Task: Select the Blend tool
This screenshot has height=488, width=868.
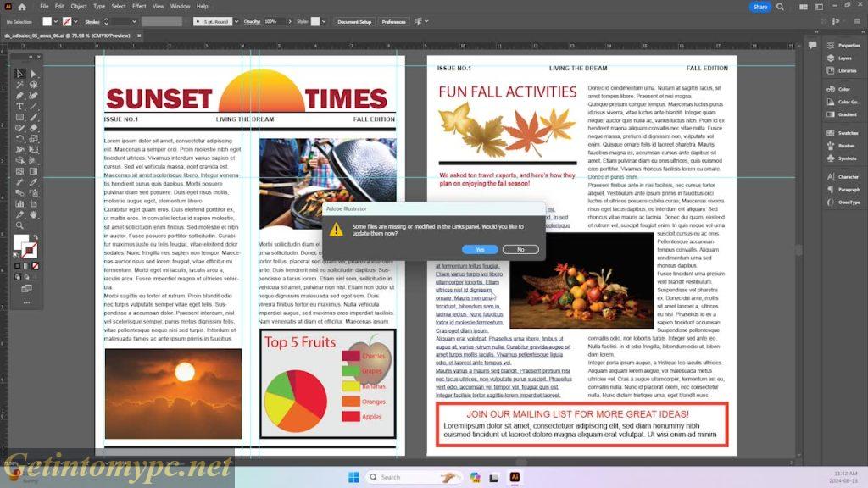Action: [x=19, y=193]
